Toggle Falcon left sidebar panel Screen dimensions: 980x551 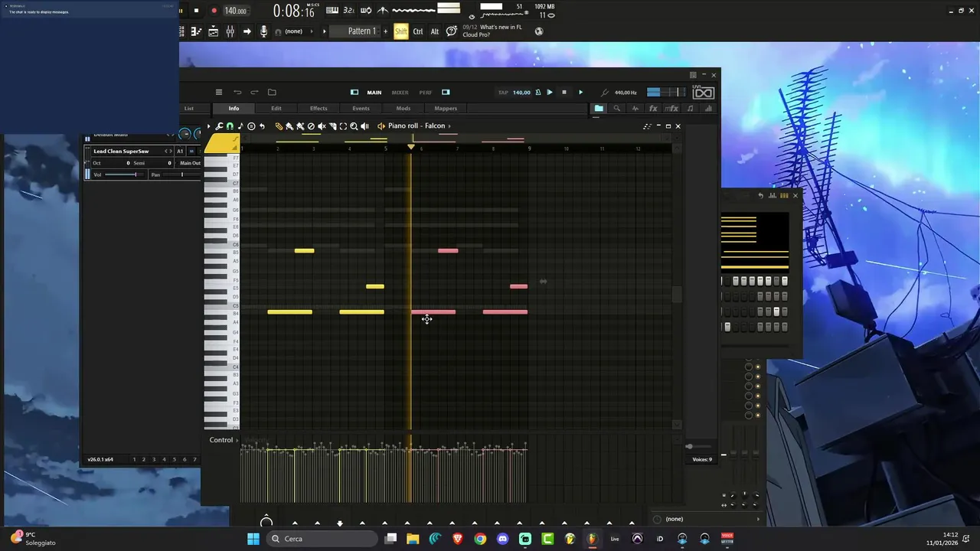354,93
